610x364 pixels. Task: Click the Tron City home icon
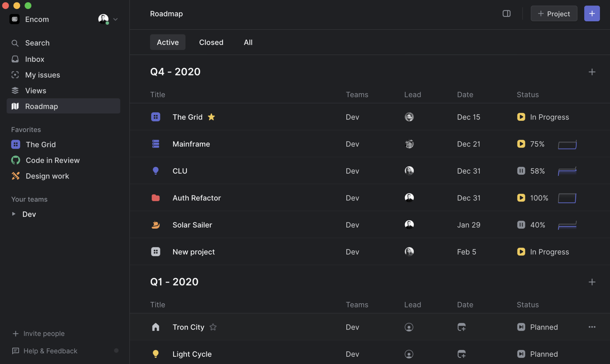coord(155,327)
